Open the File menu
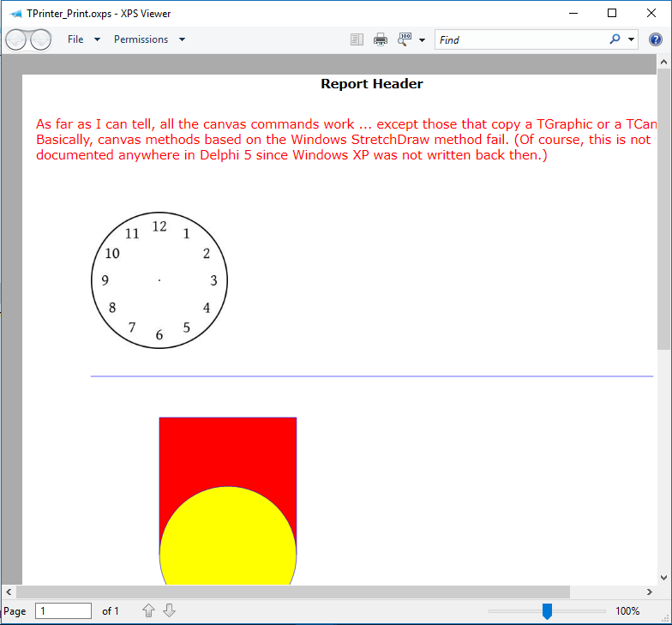Viewport: 672px width, 625px height. pos(75,39)
